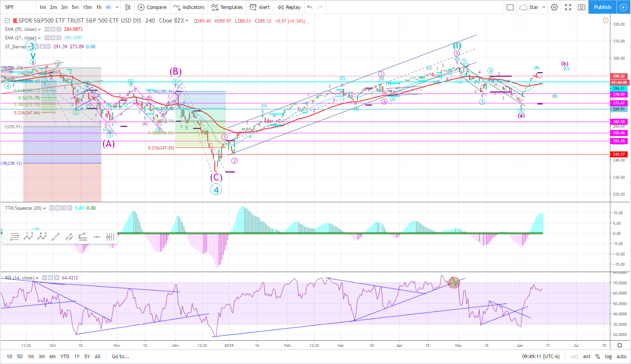Screen dimensions: 631x364
Task: Create a new Alert
Action: coord(260,7)
